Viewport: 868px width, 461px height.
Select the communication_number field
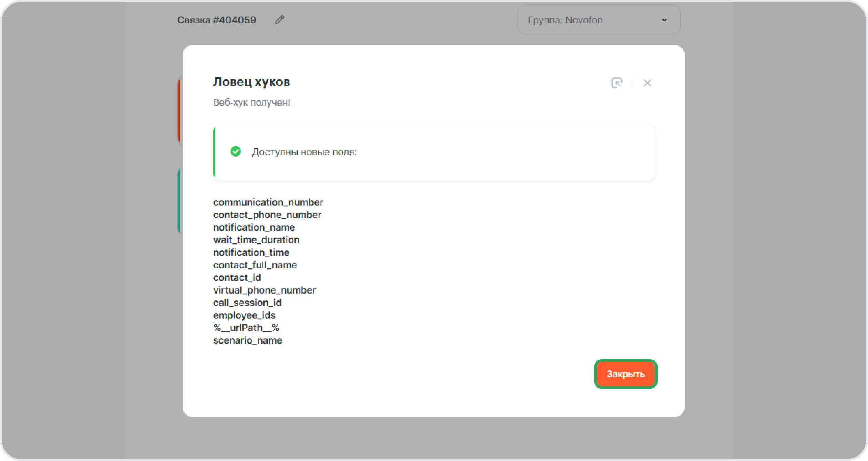point(268,202)
